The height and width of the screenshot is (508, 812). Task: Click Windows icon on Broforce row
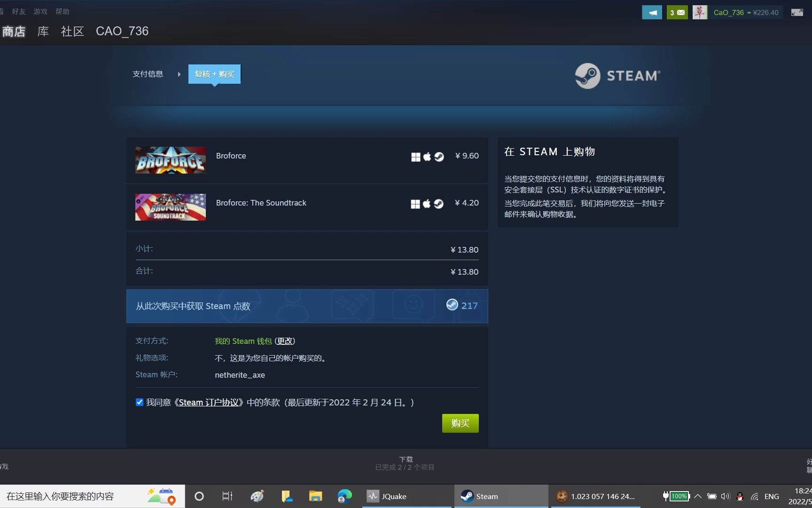click(x=415, y=157)
